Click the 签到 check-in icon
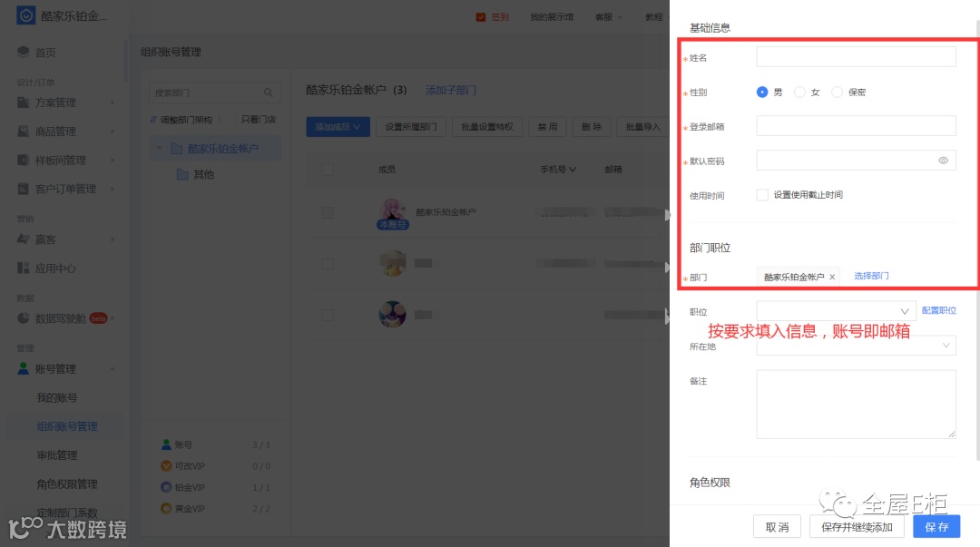Image resolution: width=980 pixels, height=547 pixels. pos(481,17)
